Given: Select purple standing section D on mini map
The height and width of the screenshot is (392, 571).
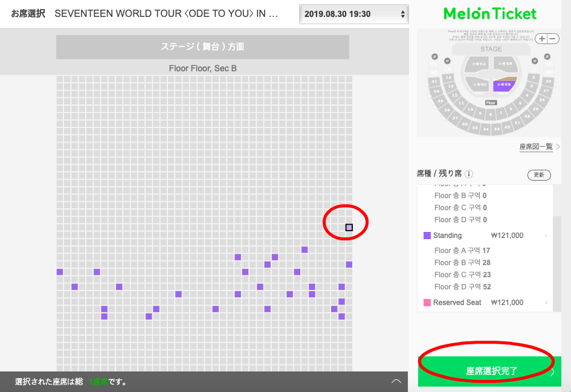Looking at the screenshot, I should 503,85.
